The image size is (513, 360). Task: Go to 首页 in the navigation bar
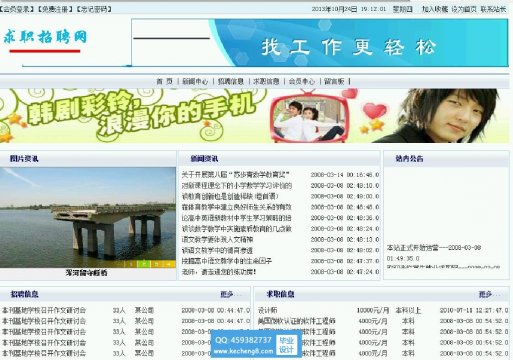[165, 81]
